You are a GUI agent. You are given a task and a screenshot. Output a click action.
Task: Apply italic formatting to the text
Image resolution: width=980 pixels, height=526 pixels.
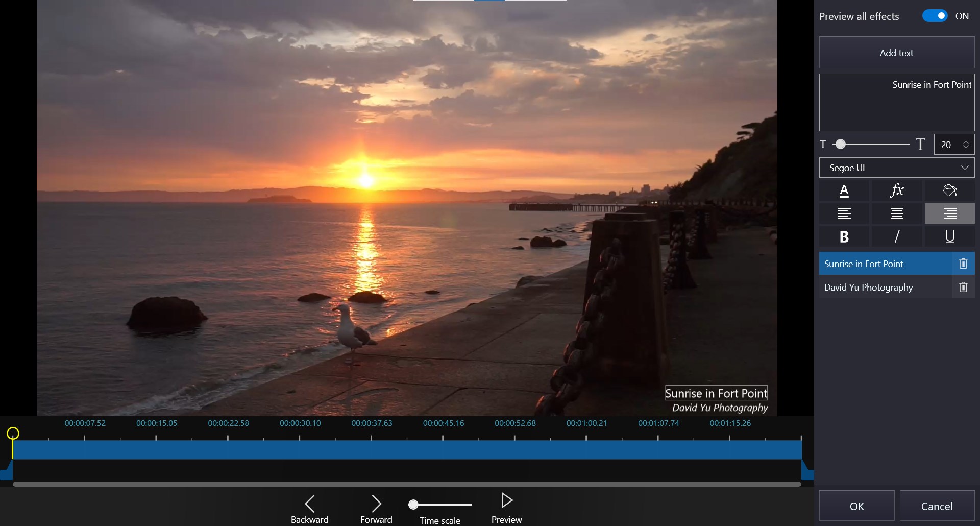(x=897, y=236)
